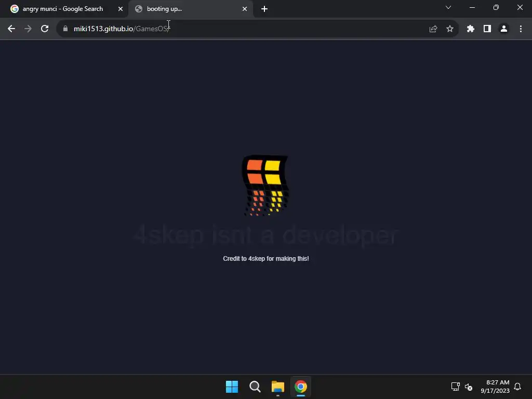Open the network status tray icon
532x399 pixels.
pyautogui.click(x=455, y=387)
